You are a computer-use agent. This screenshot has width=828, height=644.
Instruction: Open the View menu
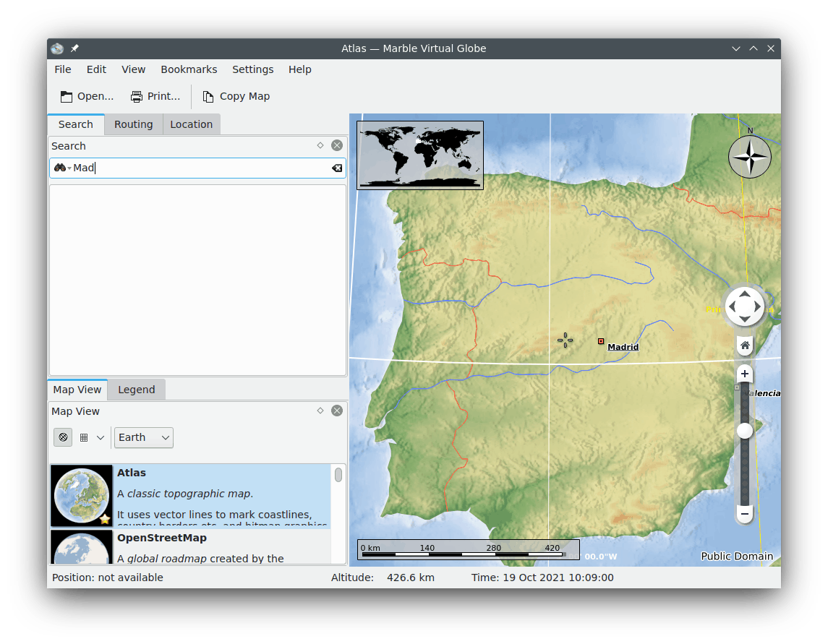pos(133,69)
